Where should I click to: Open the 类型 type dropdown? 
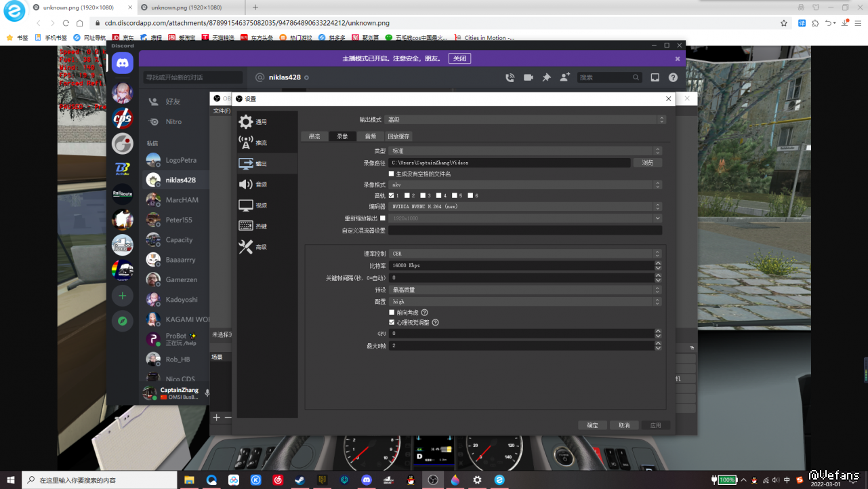[526, 151]
